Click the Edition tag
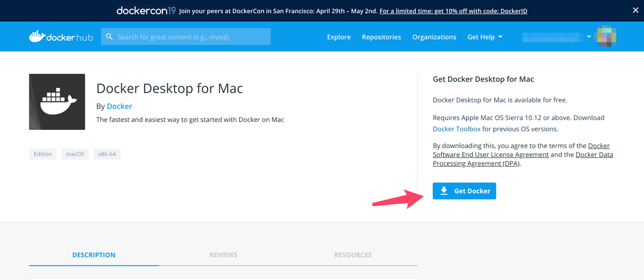Screen dimensions: 644x280 point(43,154)
